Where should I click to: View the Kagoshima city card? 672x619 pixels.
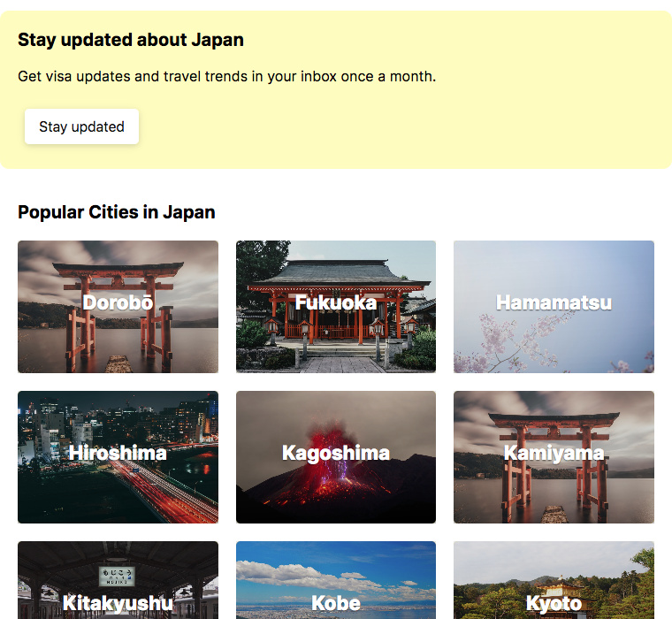[x=336, y=457]
